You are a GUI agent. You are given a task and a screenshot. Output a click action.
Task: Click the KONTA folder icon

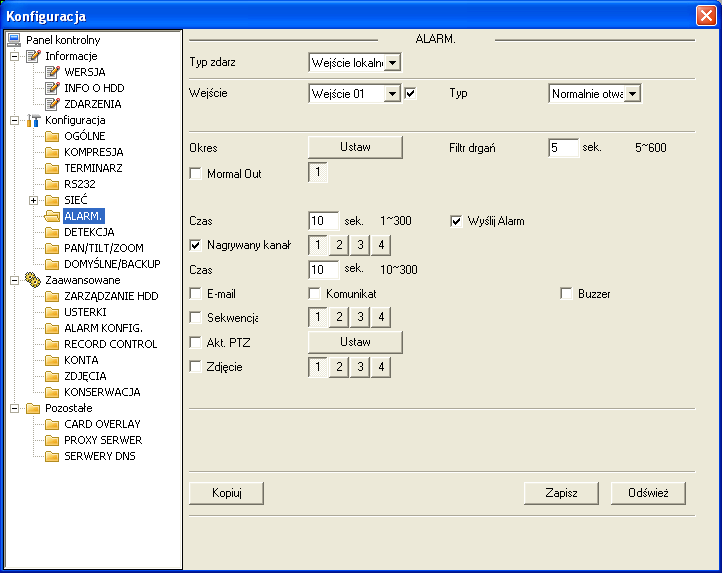52,360
